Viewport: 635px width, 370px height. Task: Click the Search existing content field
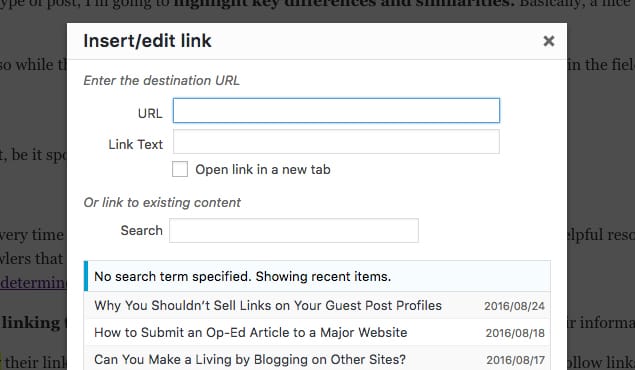pyautogui.click(x=294, y=231)
